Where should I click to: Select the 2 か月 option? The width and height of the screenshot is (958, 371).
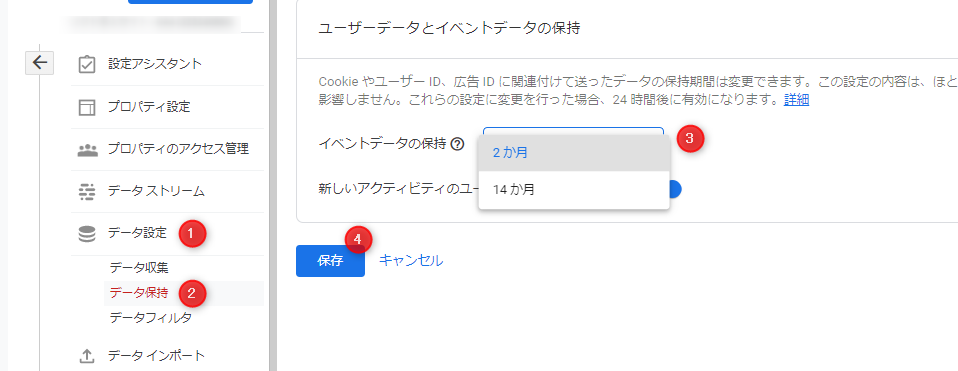574,153
